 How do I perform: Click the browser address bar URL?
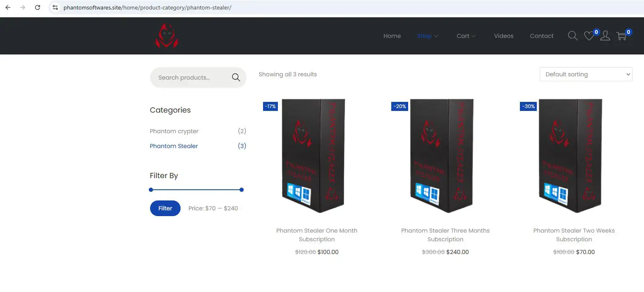tap(147, 8)
